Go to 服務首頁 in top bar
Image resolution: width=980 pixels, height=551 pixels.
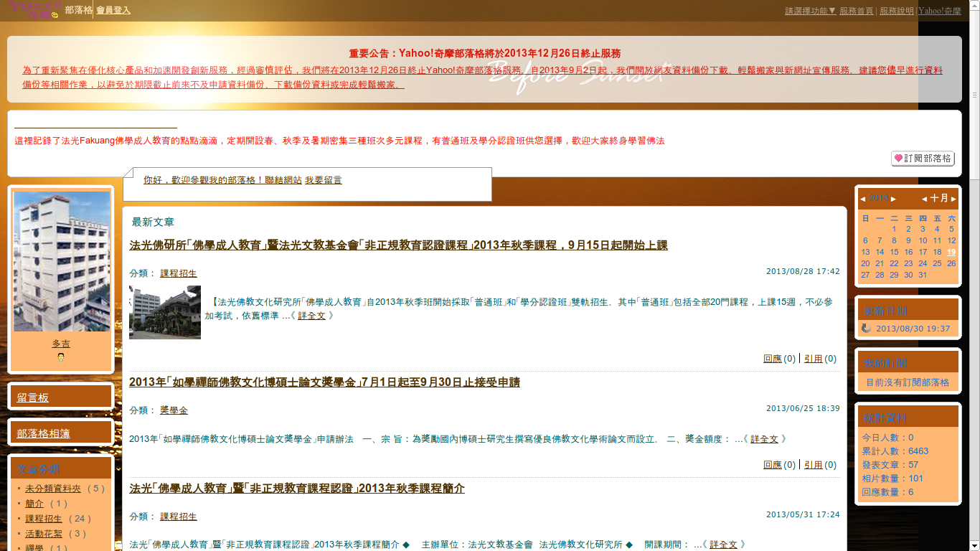click(856, 11)
